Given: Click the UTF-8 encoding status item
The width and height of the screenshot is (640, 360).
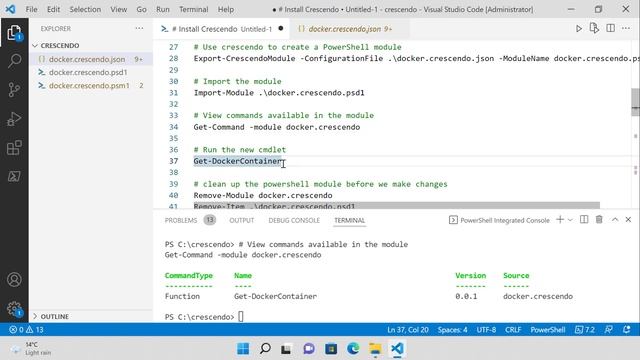Looking at the screenshot, I should tap(486, 329).
